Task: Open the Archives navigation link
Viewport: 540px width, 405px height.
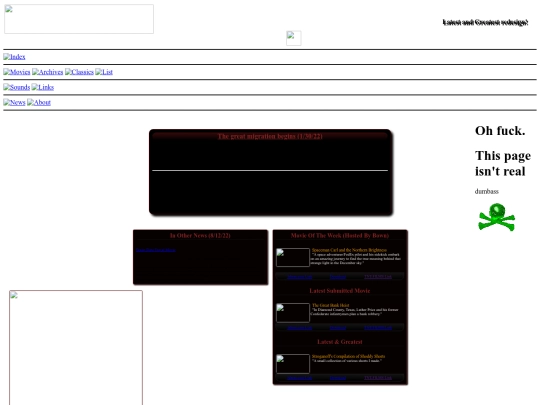Action: point(48,72)
